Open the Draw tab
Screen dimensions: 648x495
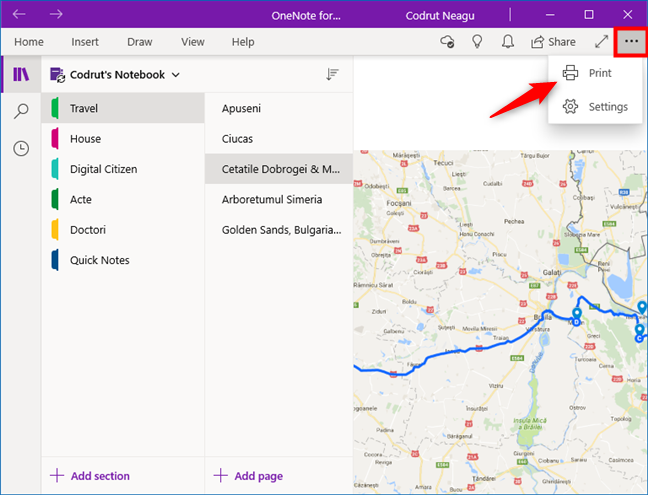point(139,42)
